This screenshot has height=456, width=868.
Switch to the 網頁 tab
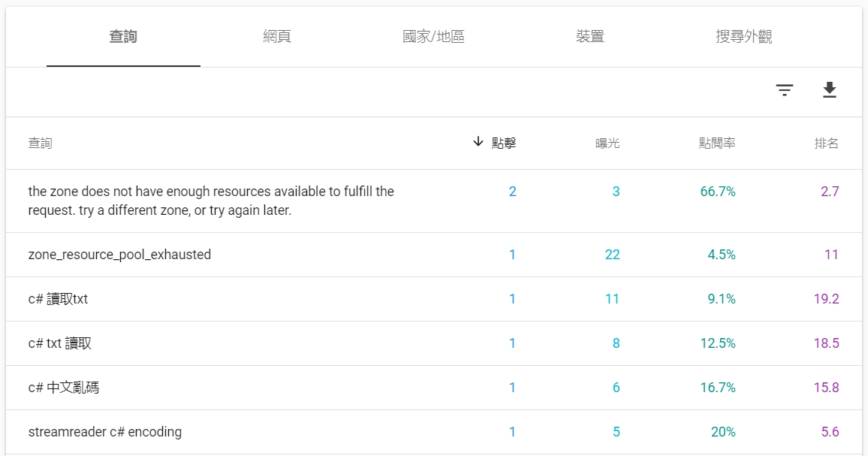[x=277, y=37]
